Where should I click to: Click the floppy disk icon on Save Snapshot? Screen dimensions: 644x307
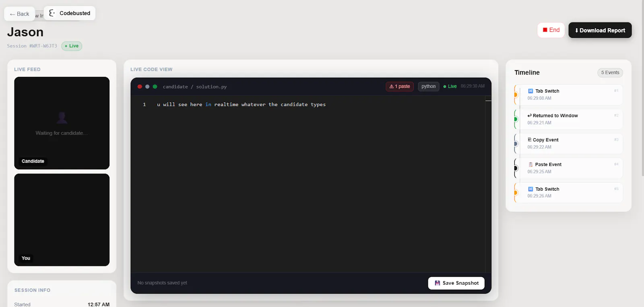coord(438,283)
